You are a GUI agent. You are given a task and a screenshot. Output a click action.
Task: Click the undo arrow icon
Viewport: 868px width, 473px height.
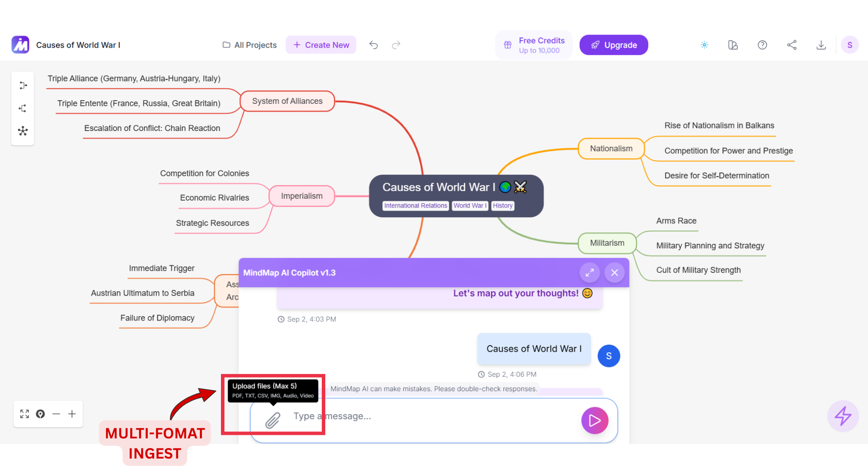[x=374, y=45]
